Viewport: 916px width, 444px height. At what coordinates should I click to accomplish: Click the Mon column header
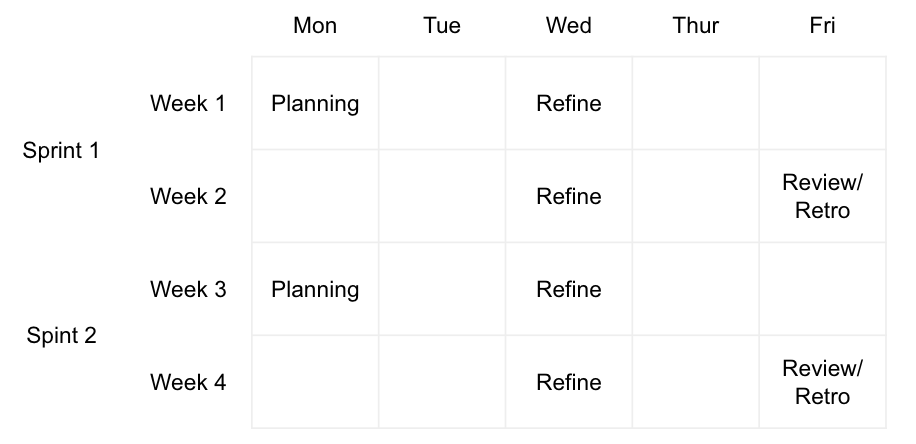point(315,26)
